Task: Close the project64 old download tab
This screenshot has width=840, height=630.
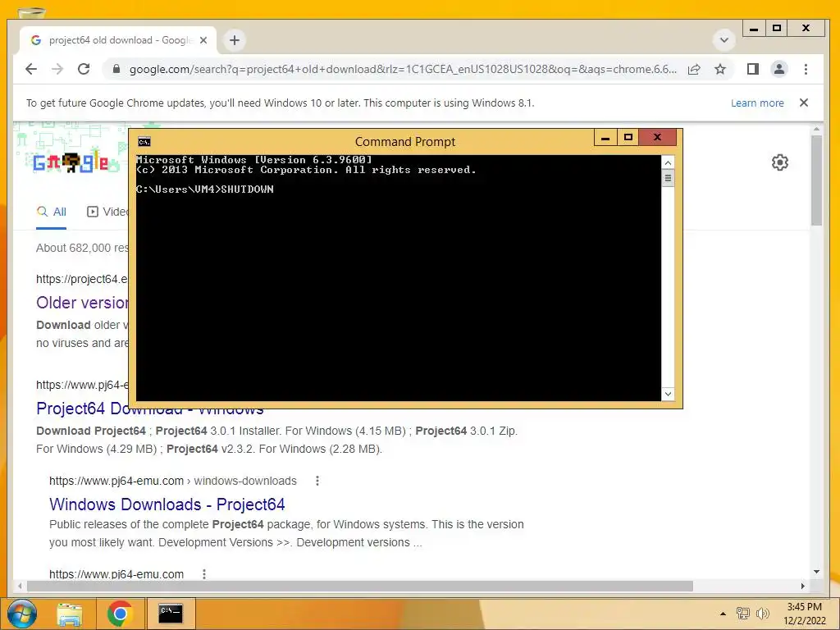Action: [x=203, y=40]
